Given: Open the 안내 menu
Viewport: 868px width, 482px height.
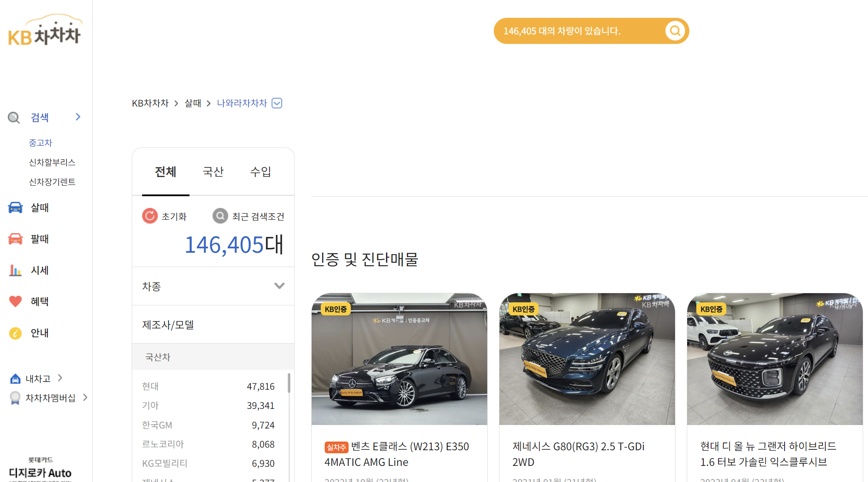Looking at the screenshot, I should click(40, 333).
